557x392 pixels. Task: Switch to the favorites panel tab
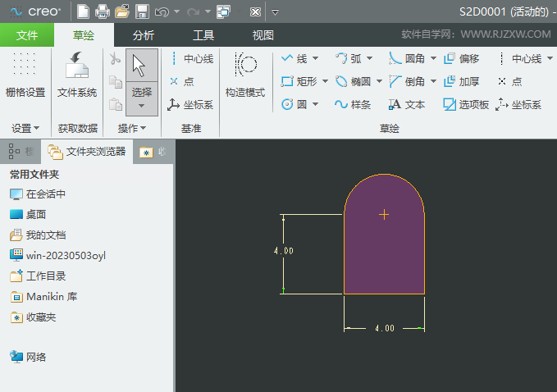(x=153, y=152)
